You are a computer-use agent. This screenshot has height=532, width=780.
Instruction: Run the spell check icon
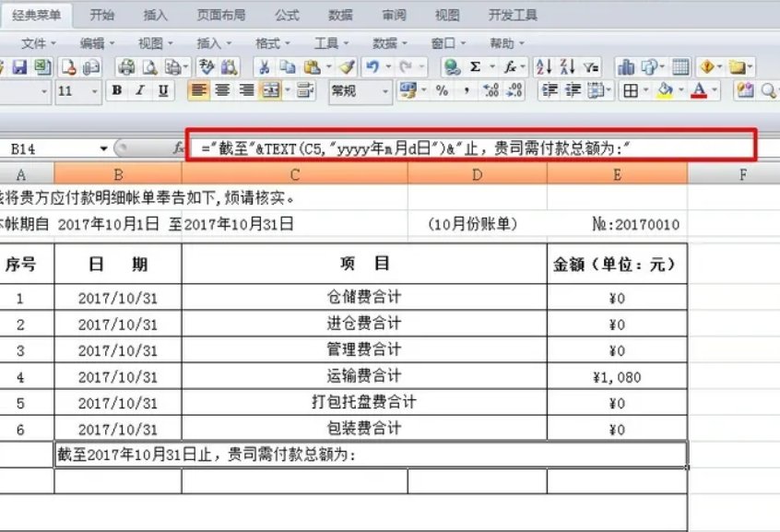click(207, 66)
